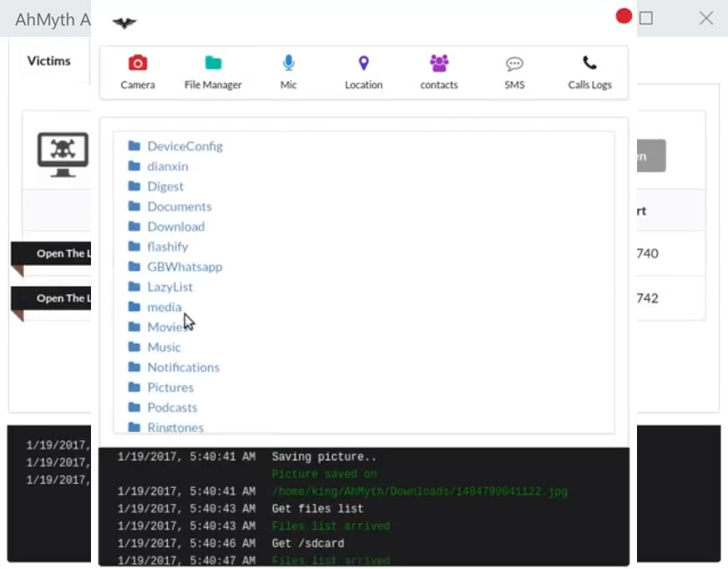Open the Pictures folder link
Screen dimensions: 728x569
point(170,388)
